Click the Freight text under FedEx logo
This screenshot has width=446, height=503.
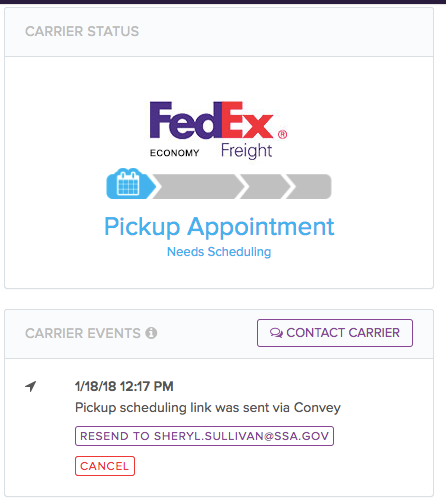click(247, 151)
